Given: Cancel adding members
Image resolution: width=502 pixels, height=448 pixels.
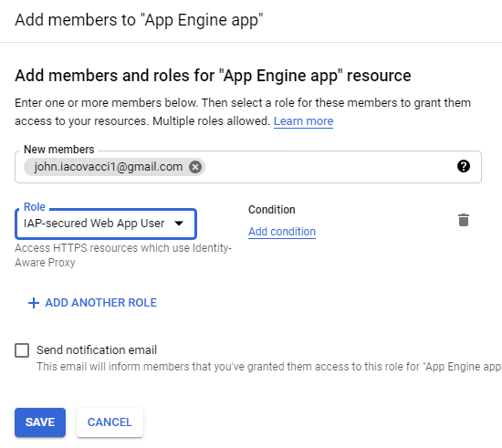Looking at the screenshot, I should point(110,422).
